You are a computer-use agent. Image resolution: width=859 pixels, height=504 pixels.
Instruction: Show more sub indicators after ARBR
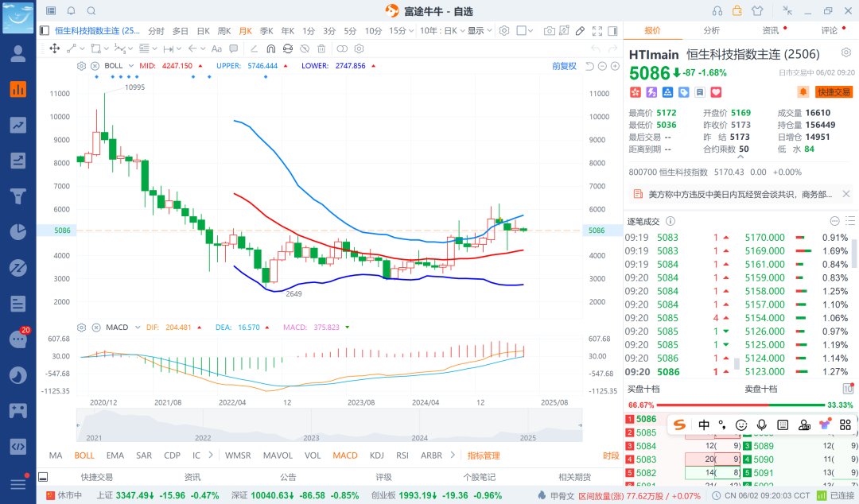pos(453,455)
